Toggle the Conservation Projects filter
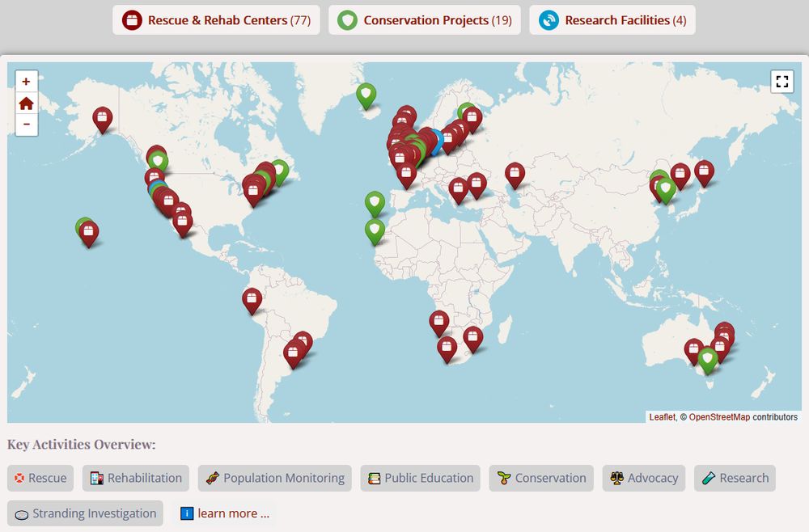This screenshot has width=809, height=532. coord(425,19)
